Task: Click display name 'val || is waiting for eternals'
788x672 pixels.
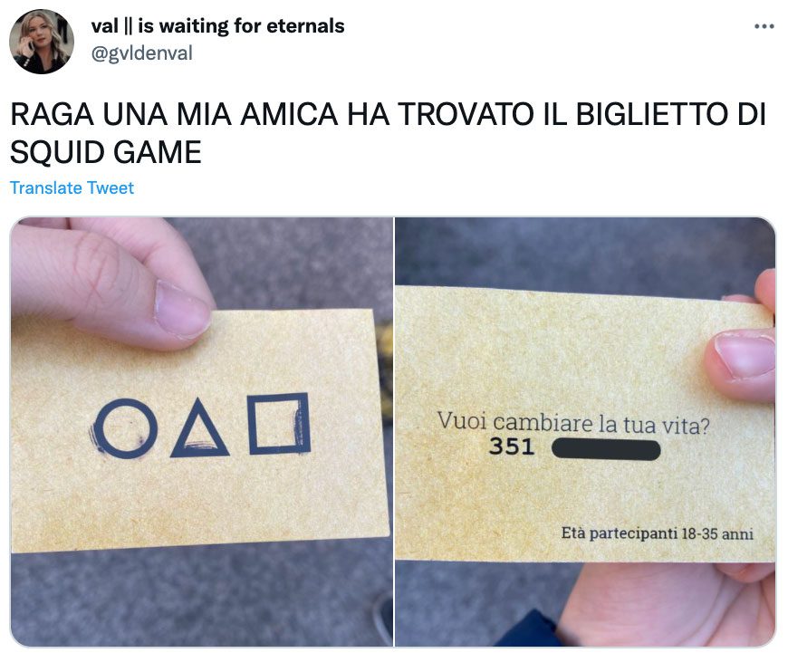Action: coord(217,26)
